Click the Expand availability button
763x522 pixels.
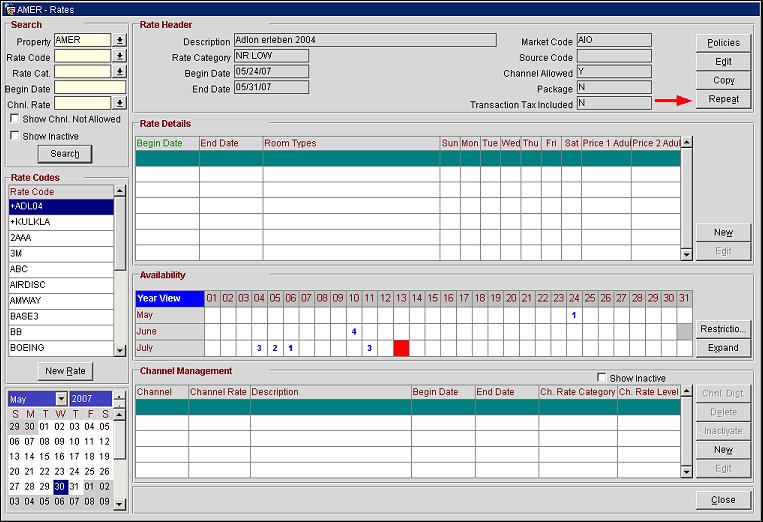click(x=723, y=348)
